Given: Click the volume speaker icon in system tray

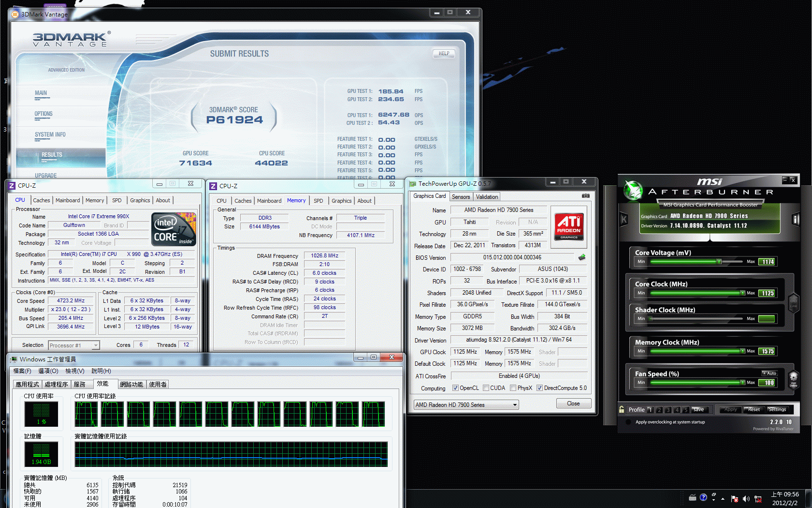Looking at the screenshot, I should (x=746, y=499).
